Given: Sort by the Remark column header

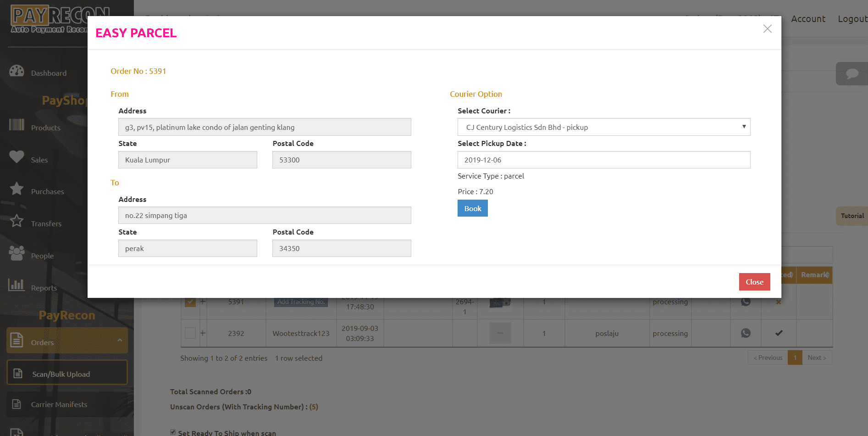Looking at the screenshot, I should [814, 275].
